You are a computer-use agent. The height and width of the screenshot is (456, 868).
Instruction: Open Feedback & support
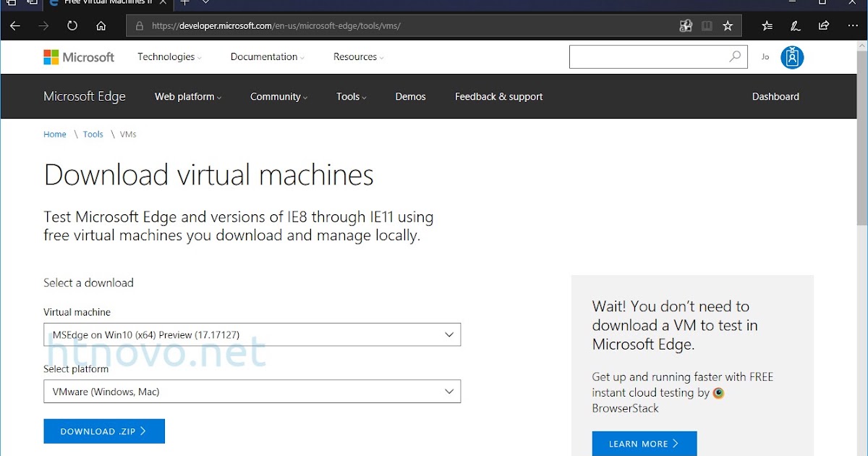pos(498,96)
